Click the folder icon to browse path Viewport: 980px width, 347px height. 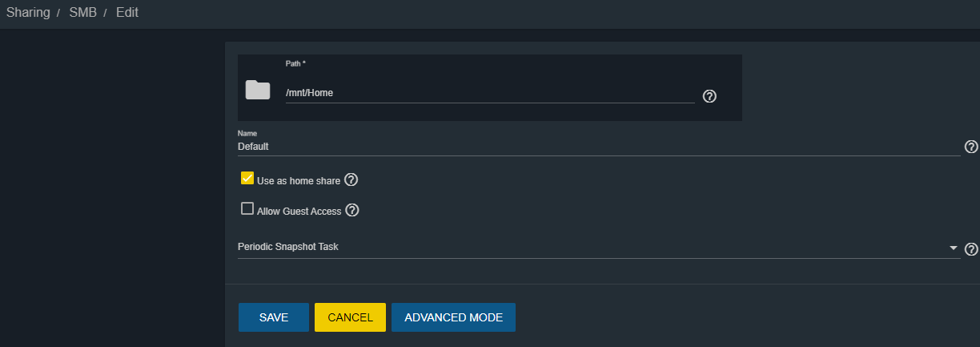point(258,90)
